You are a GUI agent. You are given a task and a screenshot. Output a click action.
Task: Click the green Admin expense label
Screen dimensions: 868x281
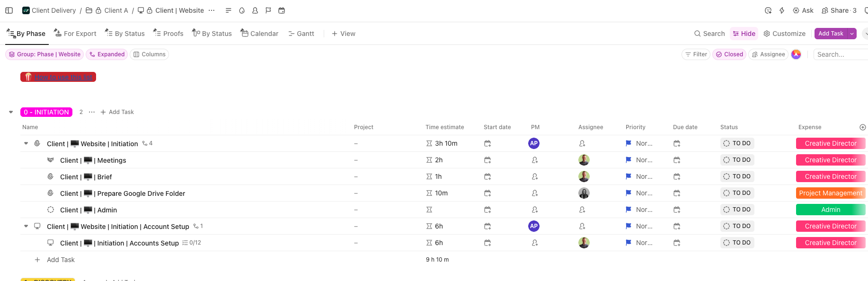(x=830, y=210)
